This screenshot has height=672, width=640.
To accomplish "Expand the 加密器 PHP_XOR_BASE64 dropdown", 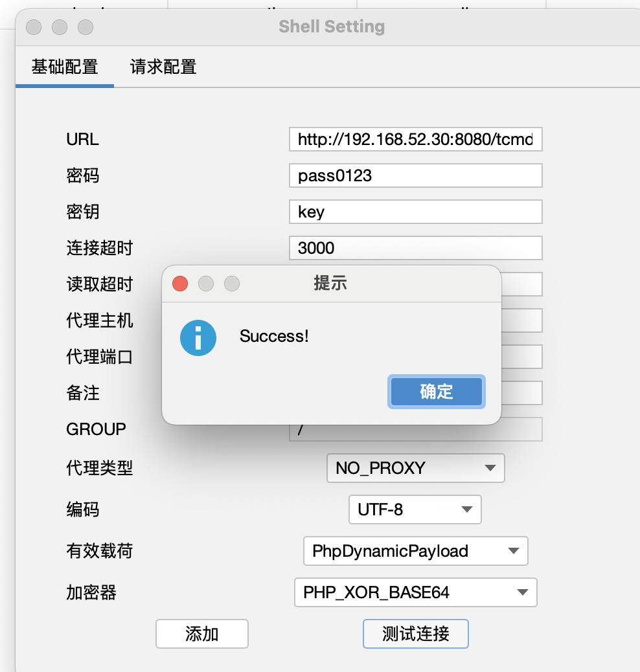I will tap(415, 592).
